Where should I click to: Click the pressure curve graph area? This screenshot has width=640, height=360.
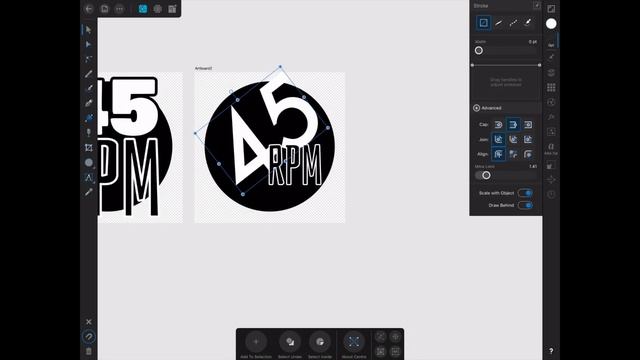tap(506, 82)
